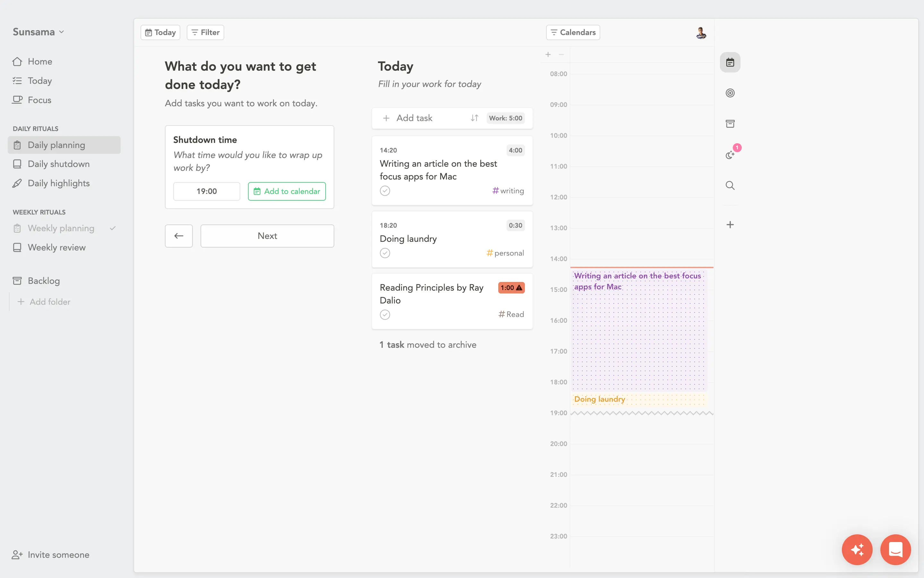The height and width of the screenshot is (578, 924).
Task: Open the notifications icon with pink badge
Action: [731, 154]
